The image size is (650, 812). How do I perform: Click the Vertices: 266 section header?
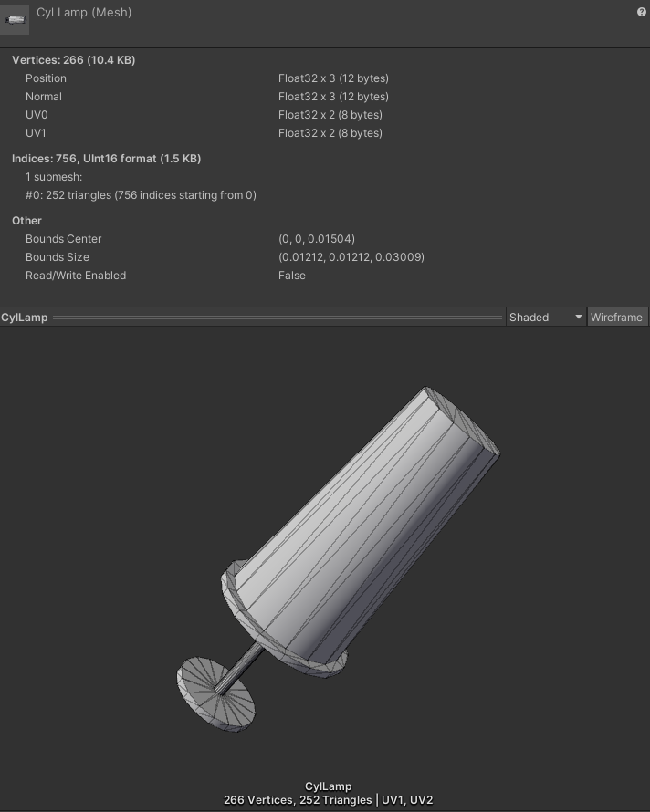[73, 60]
